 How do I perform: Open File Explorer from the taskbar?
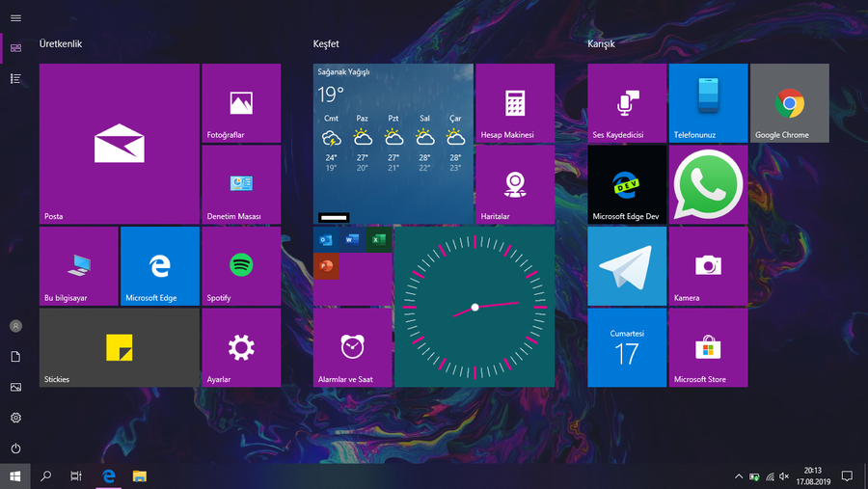point(140,476)
